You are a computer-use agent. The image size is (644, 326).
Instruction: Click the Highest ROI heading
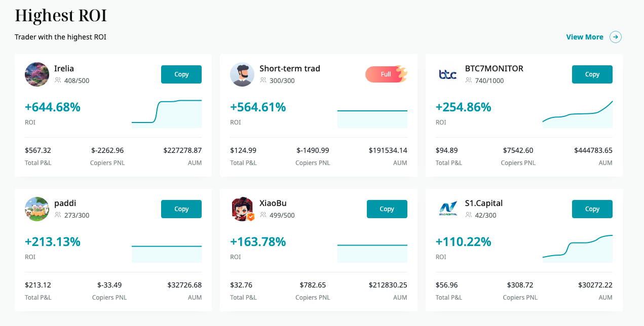coord(60,16)
